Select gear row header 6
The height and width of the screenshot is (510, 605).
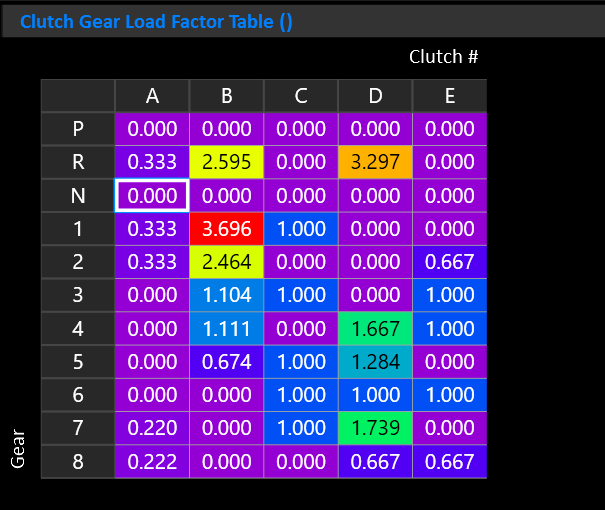click(78, 395)
